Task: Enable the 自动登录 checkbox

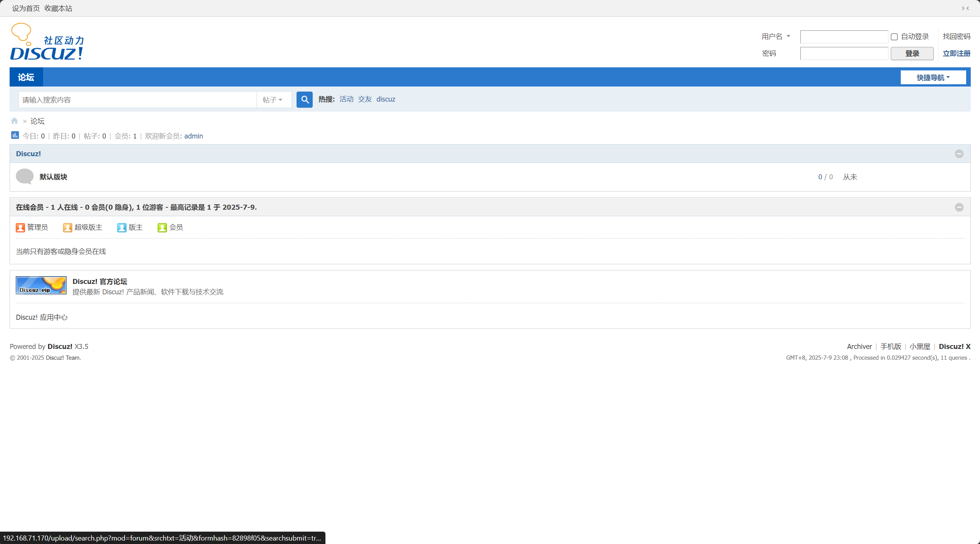Action: (x=894, y=37)
